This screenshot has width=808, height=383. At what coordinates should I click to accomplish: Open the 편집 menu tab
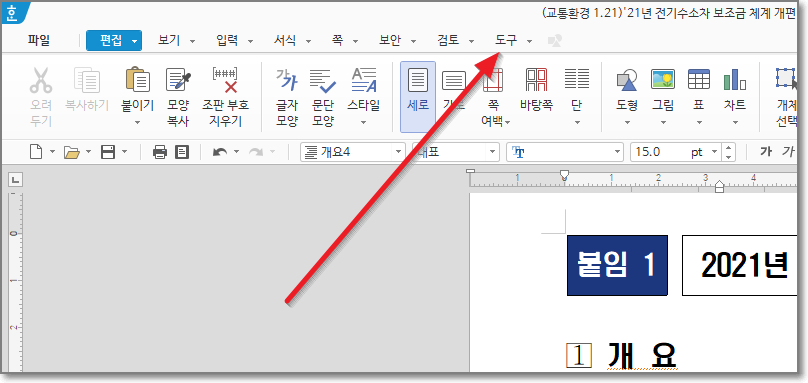click(x=114, y=41)
